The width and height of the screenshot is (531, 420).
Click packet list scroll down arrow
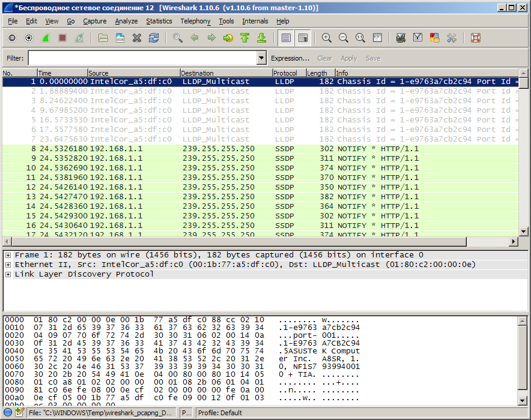click(523, 232)
